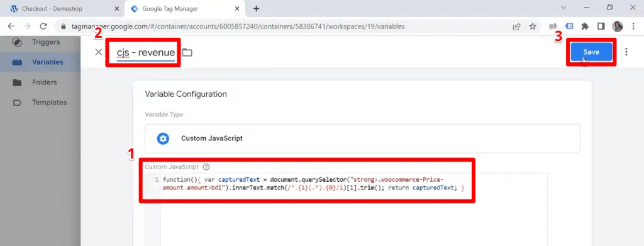Expand the tab search chevron
This screenshot has height=246, width=644.
click(x=563, y=8)
